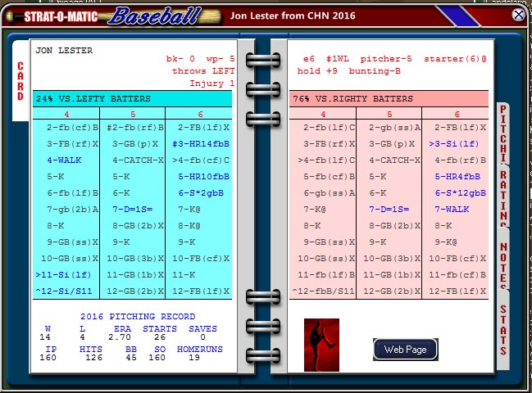Image resolution: width=532 pixels, height=393 pixels.
Task: Click the 'bunting-B' rating
Action: coord(375,71)
